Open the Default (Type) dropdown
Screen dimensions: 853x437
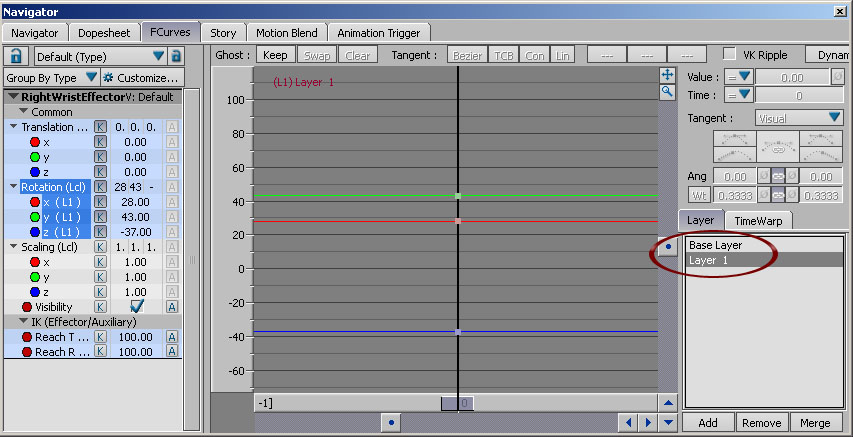point(100,56)
